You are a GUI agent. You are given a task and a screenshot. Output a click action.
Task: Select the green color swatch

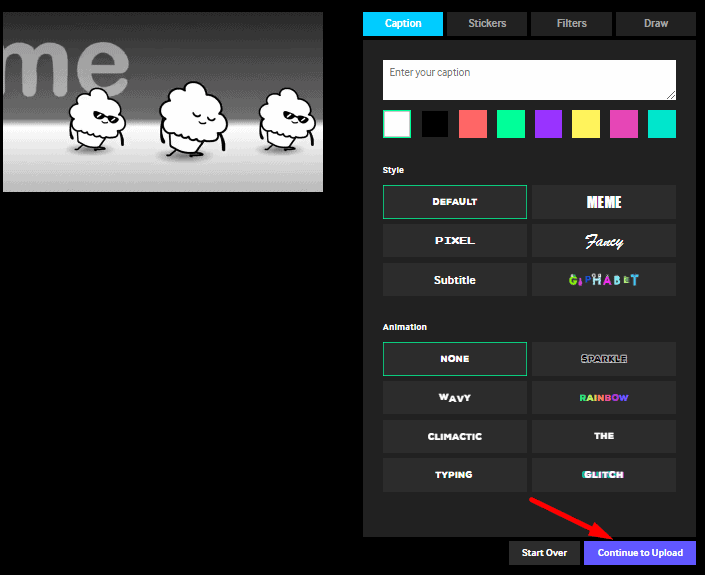tap(511, 124)
